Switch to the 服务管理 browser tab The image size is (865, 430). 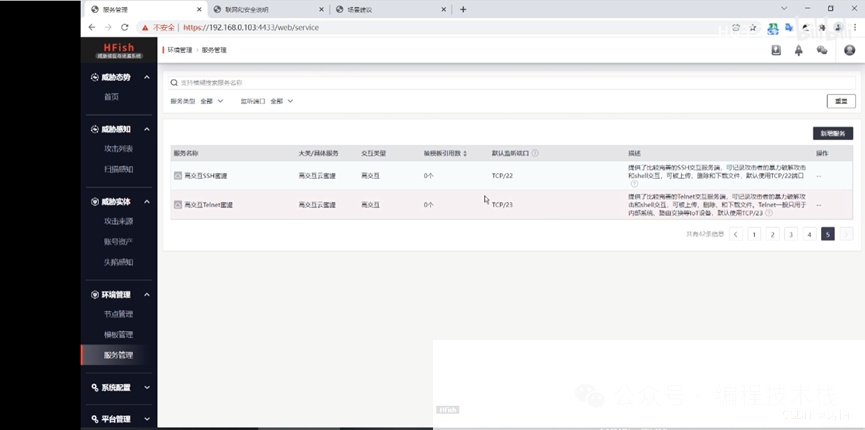[x=146, y=9]
